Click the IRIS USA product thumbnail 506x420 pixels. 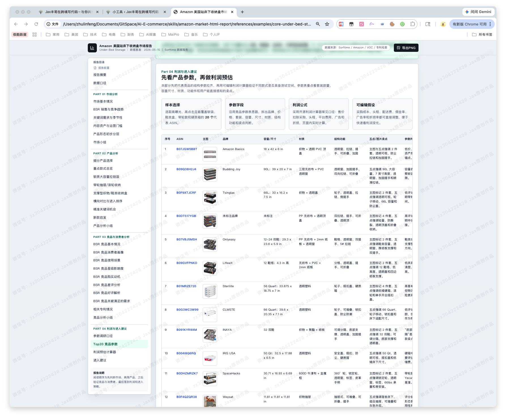coord(210,359)
